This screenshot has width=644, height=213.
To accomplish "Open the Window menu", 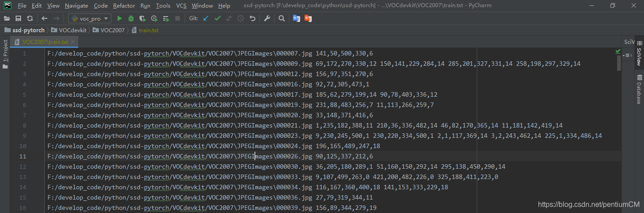I will 202,6.
